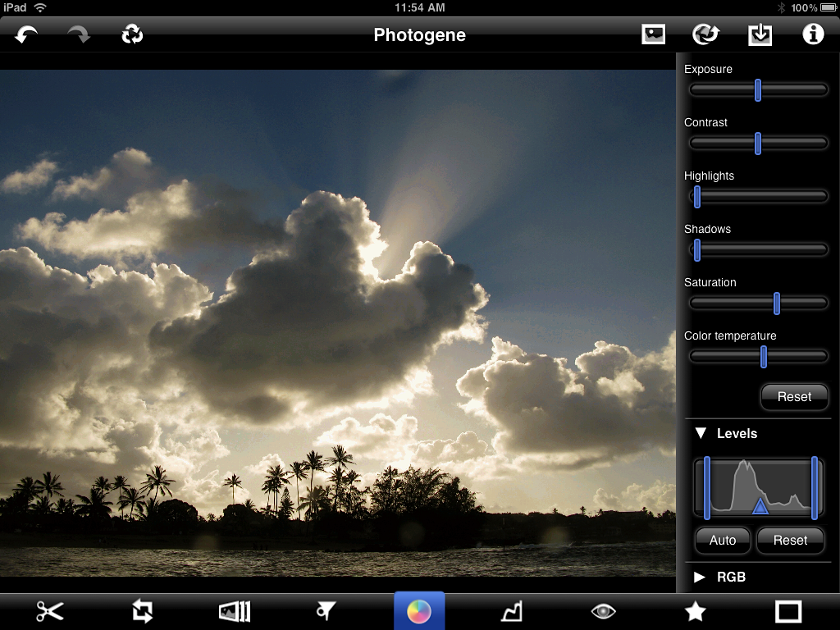Select the red-eye correction eye icon

603,611
